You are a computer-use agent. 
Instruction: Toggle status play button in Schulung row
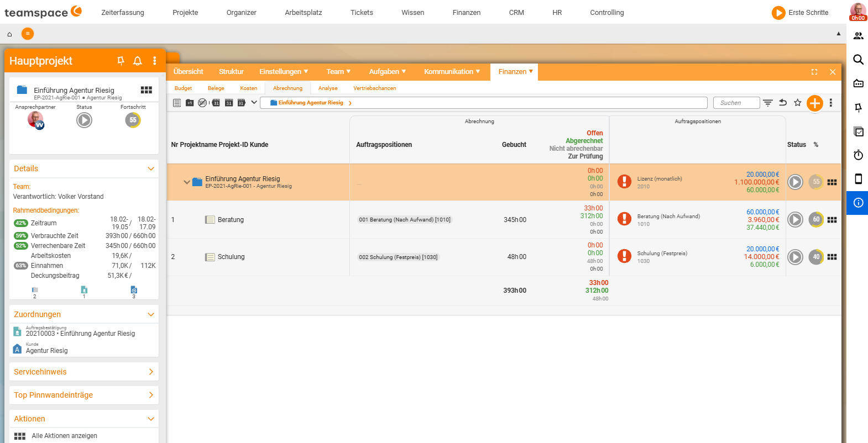coord(795,257)
